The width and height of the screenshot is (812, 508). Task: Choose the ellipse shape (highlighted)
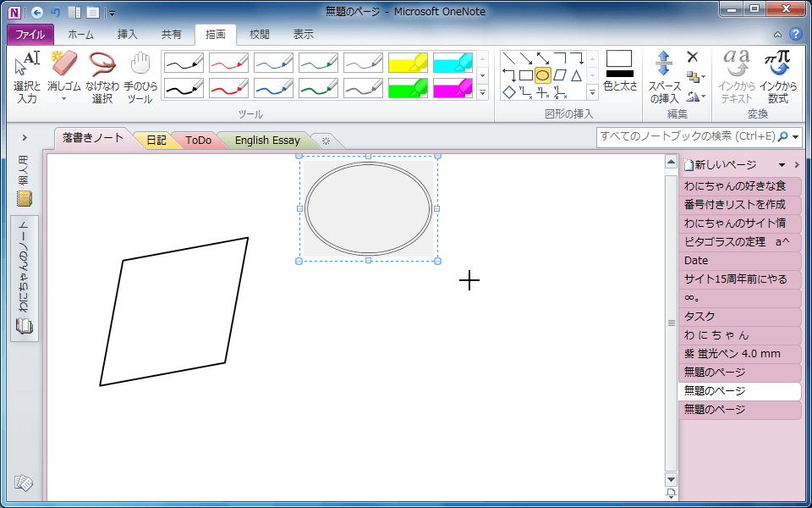tap(543, 75)
